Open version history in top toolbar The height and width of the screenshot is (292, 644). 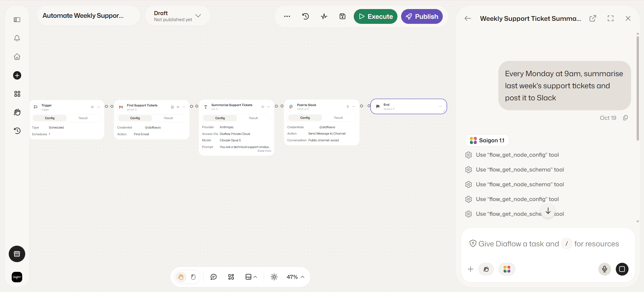(x=305, y=16)
